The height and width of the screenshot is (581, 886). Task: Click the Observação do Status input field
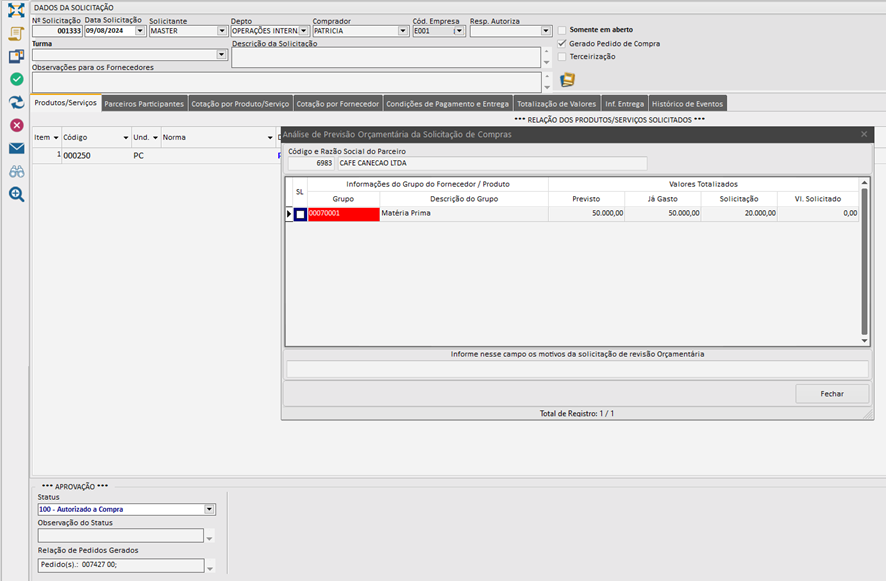(x=120, y=535)
